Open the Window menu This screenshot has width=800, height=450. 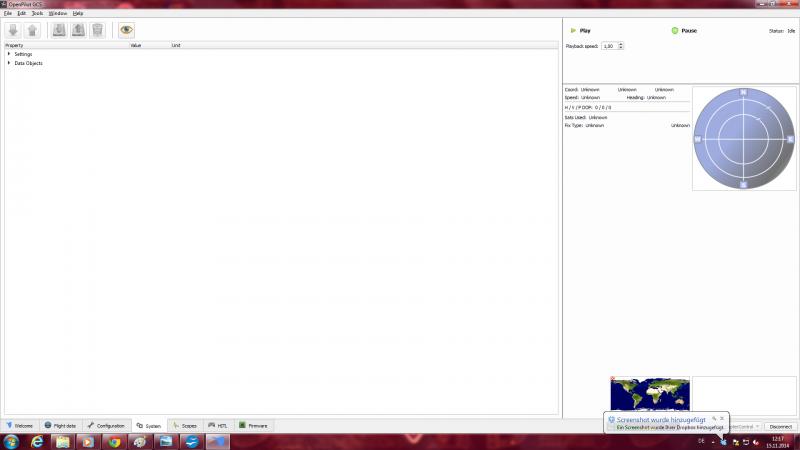point(58,13)
